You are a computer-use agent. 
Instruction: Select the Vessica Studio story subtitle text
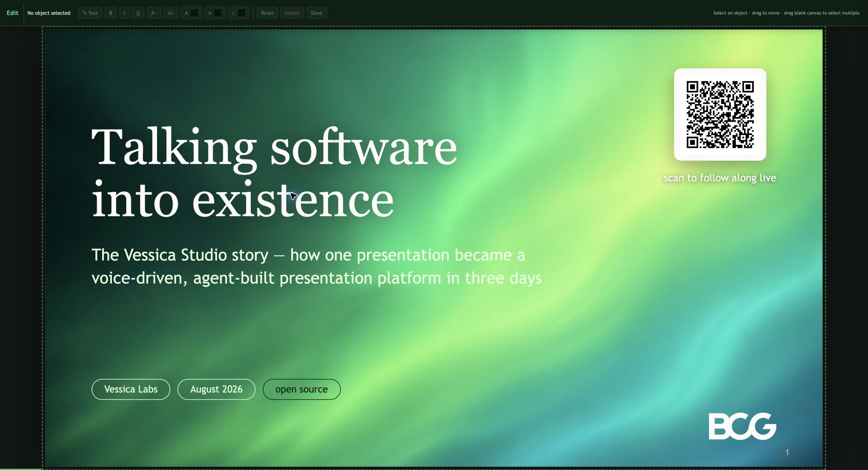[x=317, y=266]
